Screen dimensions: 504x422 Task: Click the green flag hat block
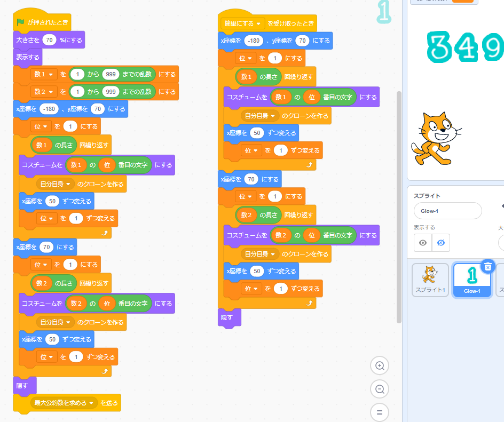[x=42, y=23]
